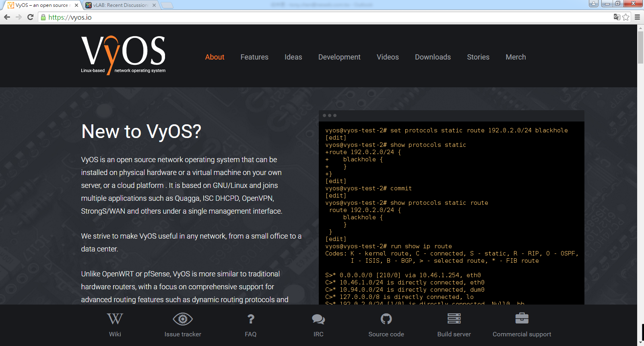Click the vertical scrollbar thumb

[x=640, y=47]
